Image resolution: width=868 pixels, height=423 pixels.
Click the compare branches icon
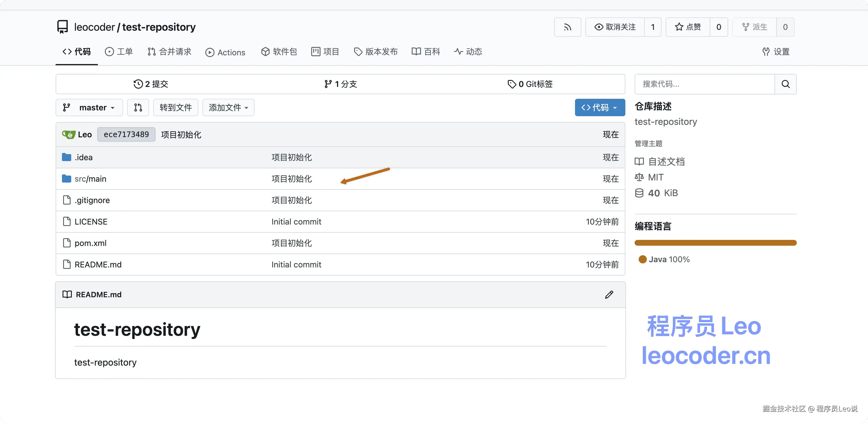(138, 107)
